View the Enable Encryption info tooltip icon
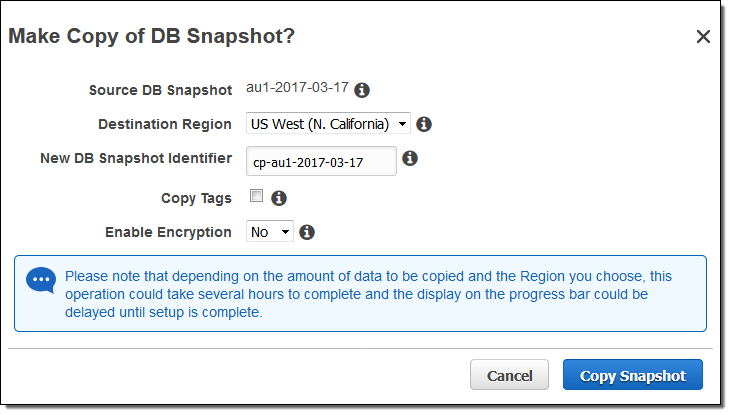Screen dimensions: 731x415 coord(307,232)
